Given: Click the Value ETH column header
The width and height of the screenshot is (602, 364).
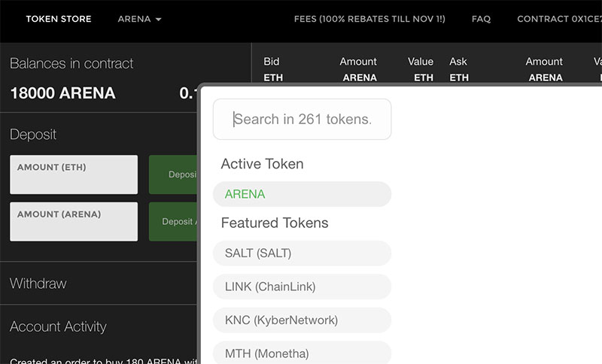Looking at the screenshot, I should point(421,69).
